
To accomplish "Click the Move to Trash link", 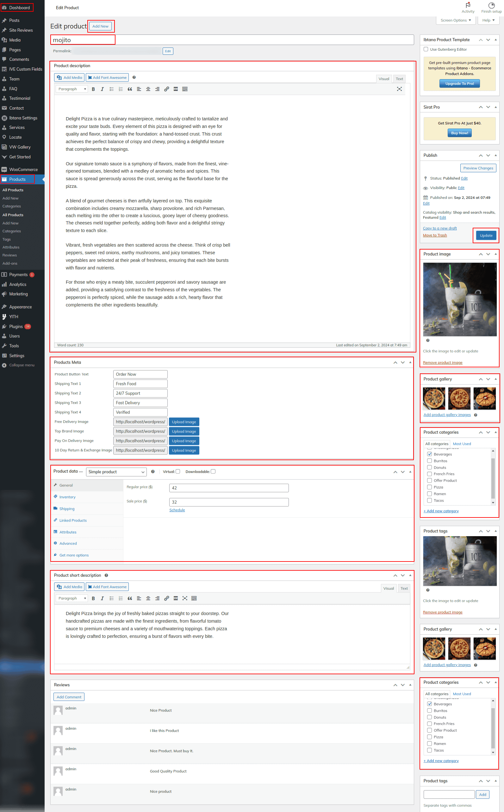I will 435,235.
